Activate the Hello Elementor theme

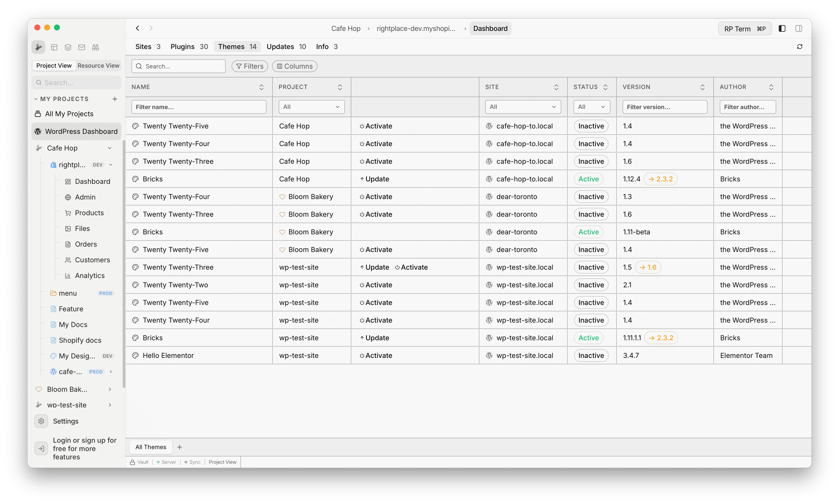pos(376,355)
